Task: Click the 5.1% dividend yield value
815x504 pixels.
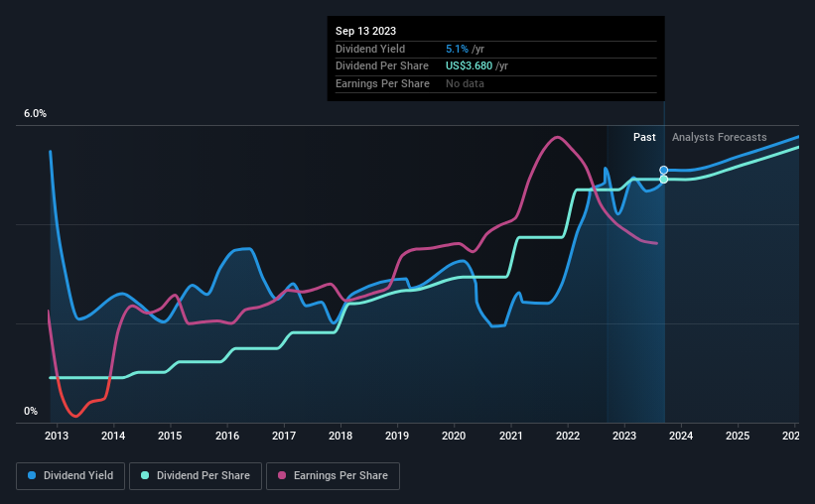Action: tap(457, 49)
